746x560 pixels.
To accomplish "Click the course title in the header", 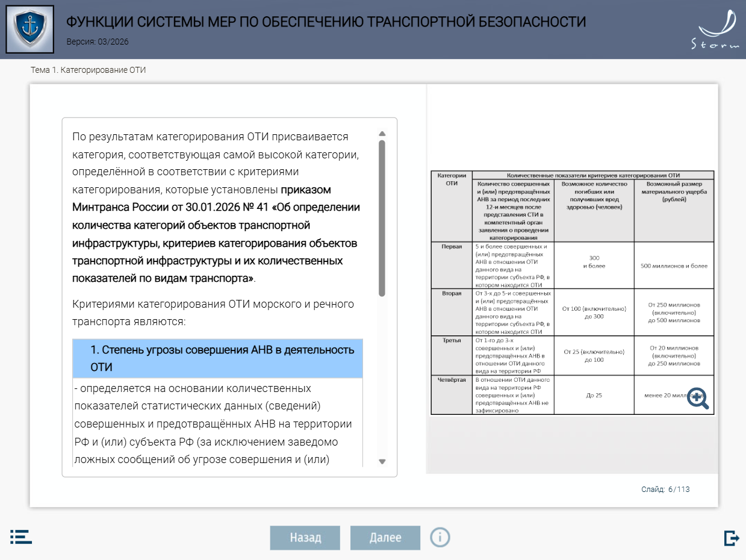I will tap(326, 22).
